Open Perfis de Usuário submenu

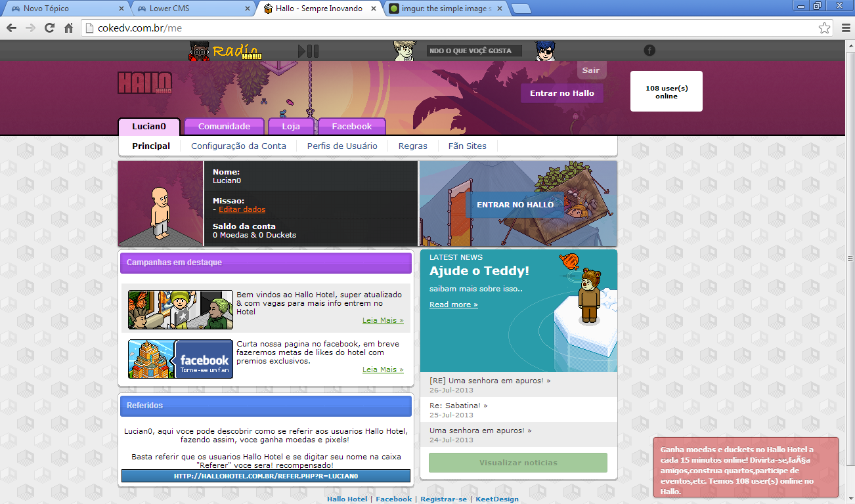342,146
